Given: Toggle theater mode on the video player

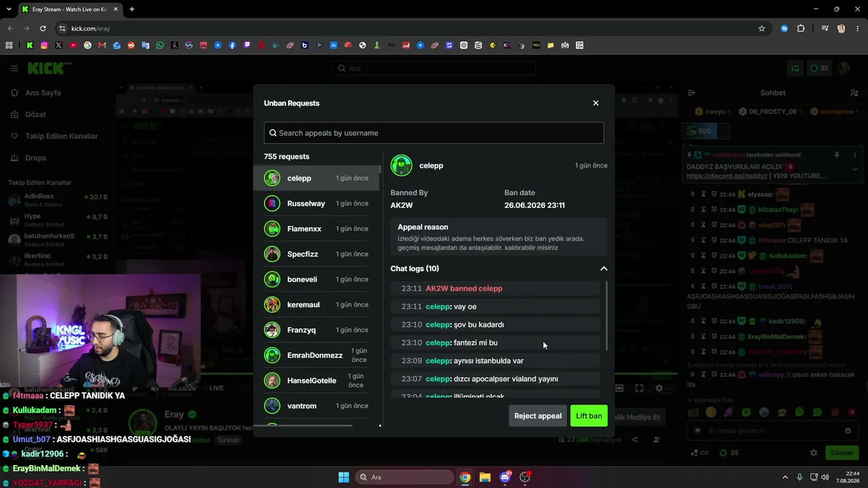Looking at the screenshot, I should coord(619,388).
